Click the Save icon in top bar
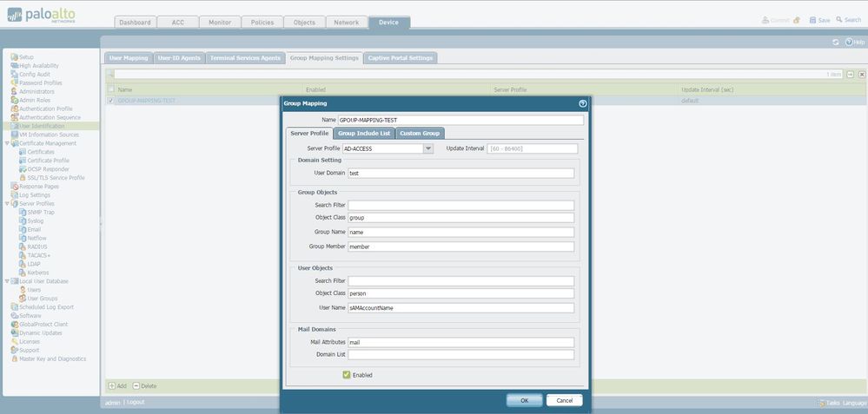This screenshot has width=868, height=414. point(813,20)
